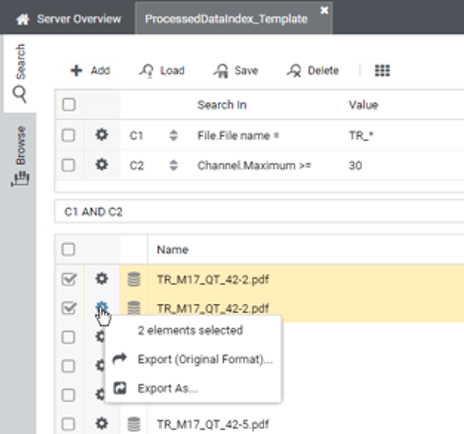Click the Name column header

pos(173,250)
